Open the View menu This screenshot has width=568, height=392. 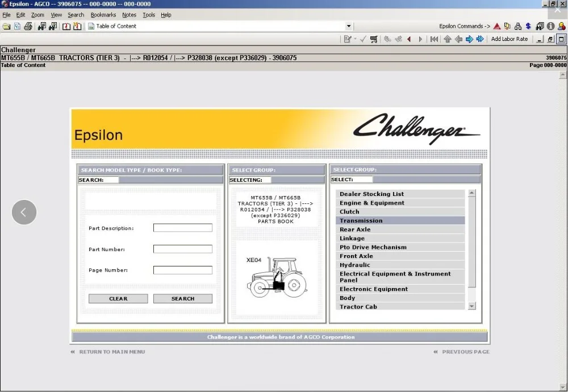(x=56, y=15)
